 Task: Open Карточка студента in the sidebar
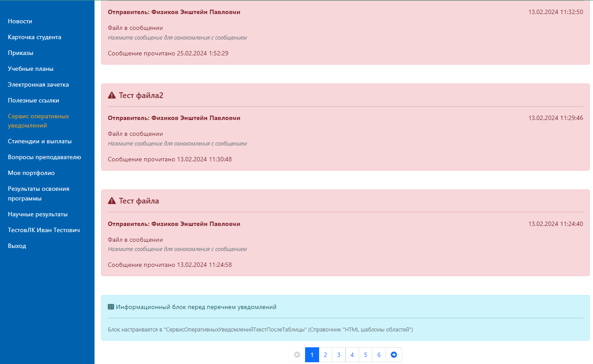[x=34, y=37]
